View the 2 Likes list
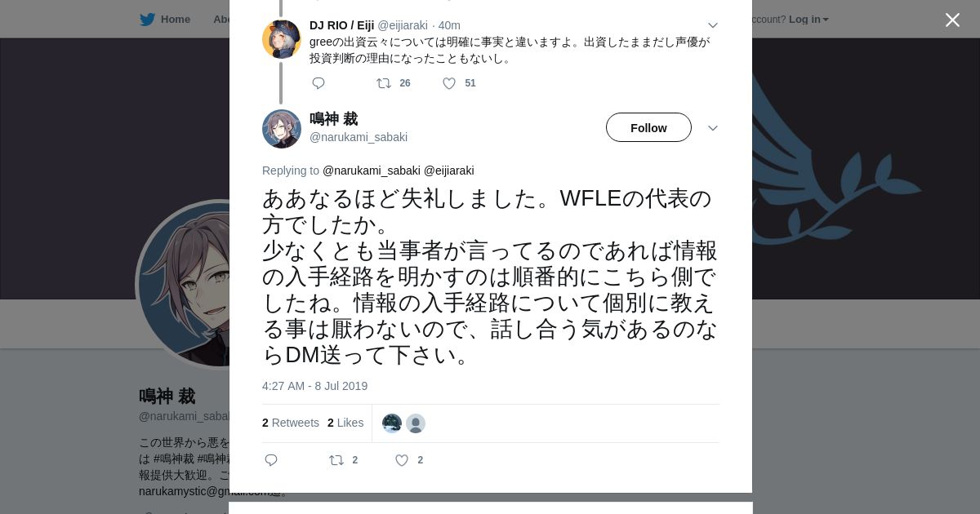Screen dimensions: 980x514 click(345, 423)
